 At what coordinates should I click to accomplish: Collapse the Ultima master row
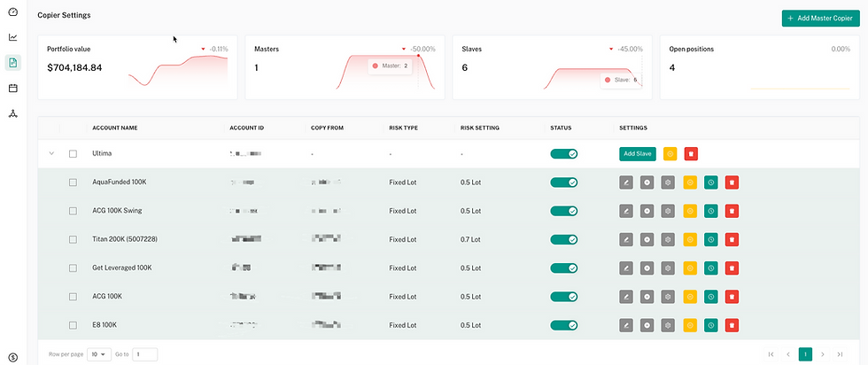pos(51,154)
